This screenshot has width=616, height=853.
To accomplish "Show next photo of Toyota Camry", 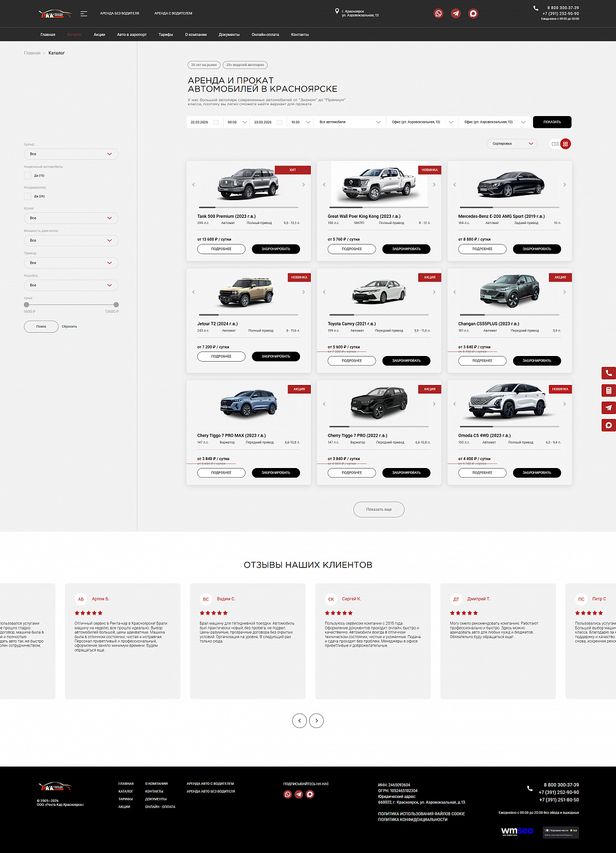I will pos(434,292).
